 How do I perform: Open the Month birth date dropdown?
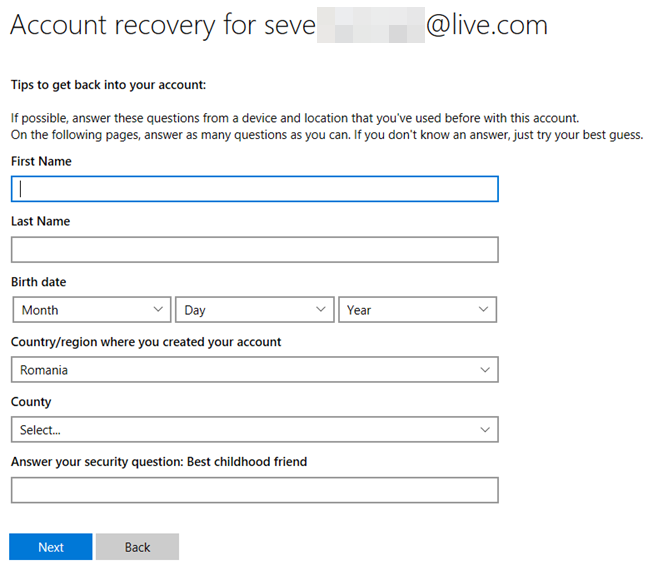92,309
